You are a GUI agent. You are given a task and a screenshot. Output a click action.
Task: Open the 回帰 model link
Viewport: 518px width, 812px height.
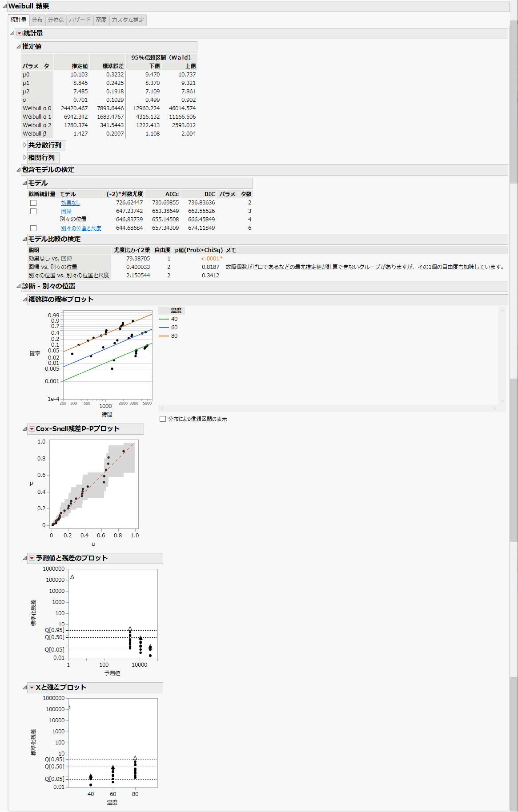coord(66,212)
